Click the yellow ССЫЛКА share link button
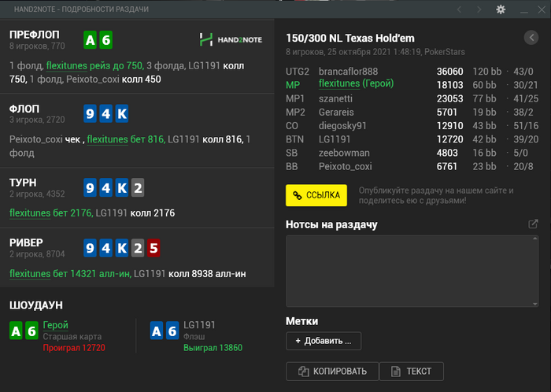The width and height of the screenshot is (551, 392). (x=316, y=194)
